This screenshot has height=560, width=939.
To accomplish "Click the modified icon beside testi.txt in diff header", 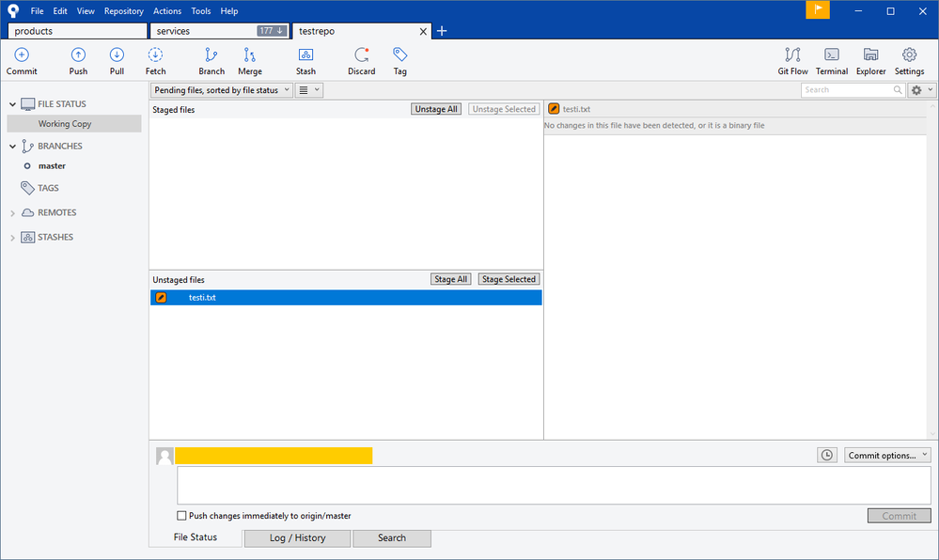I will [554, 109].
